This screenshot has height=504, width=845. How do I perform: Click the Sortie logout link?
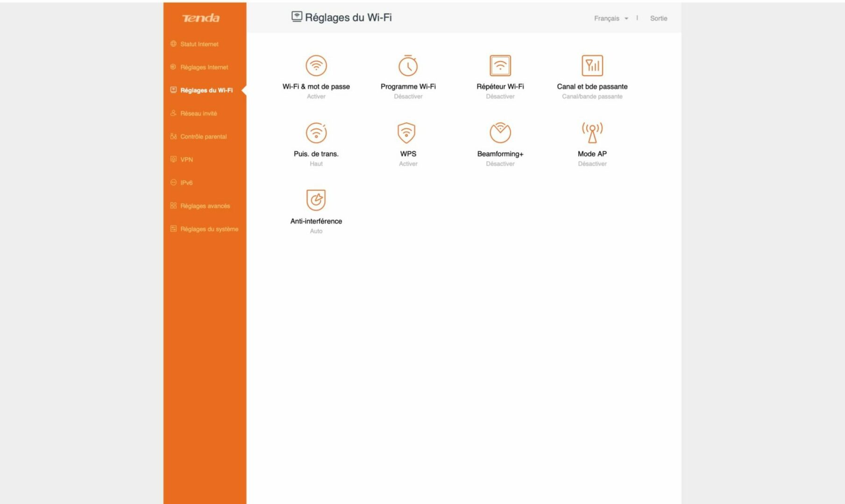point(658,18)
